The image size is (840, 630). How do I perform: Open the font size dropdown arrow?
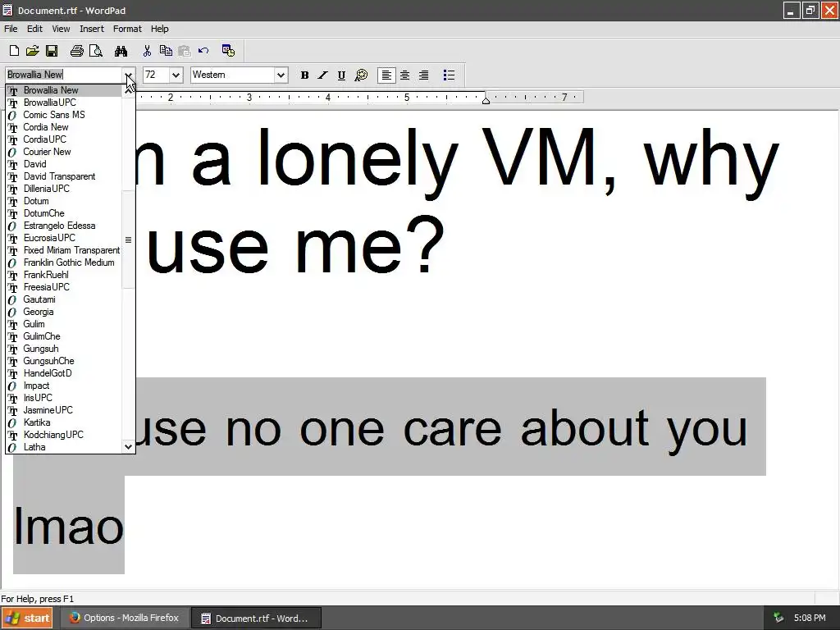point(176,75)
